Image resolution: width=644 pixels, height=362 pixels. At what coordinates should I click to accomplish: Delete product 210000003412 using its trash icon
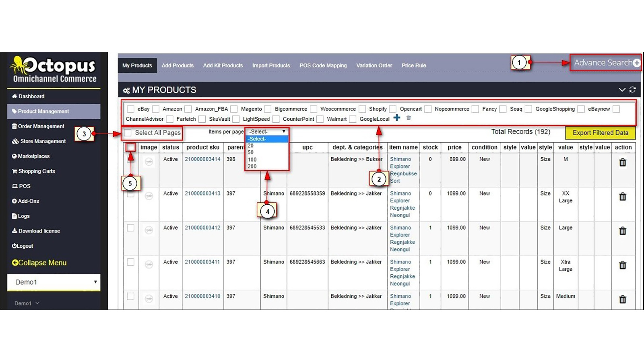622,231
